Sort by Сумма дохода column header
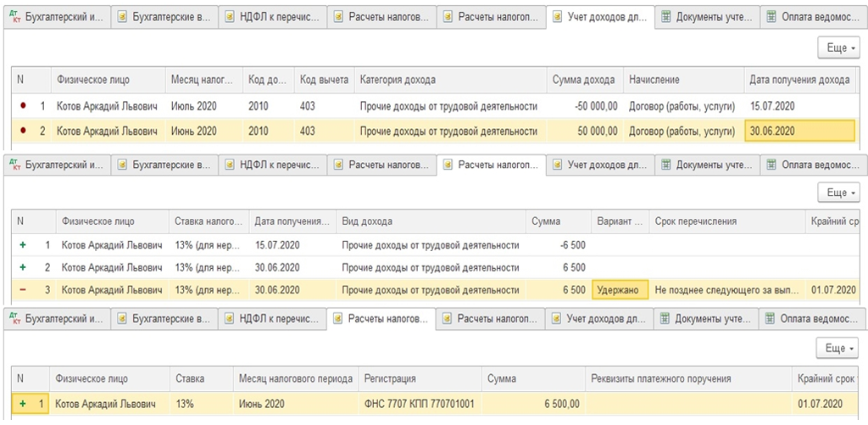 583,80
